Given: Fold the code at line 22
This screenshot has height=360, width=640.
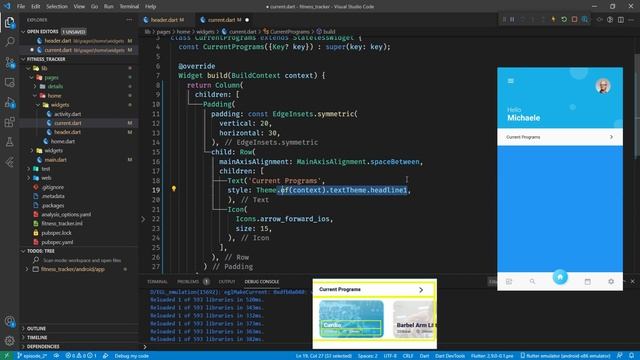Looking at the screenshot, I should coord(143,219).
